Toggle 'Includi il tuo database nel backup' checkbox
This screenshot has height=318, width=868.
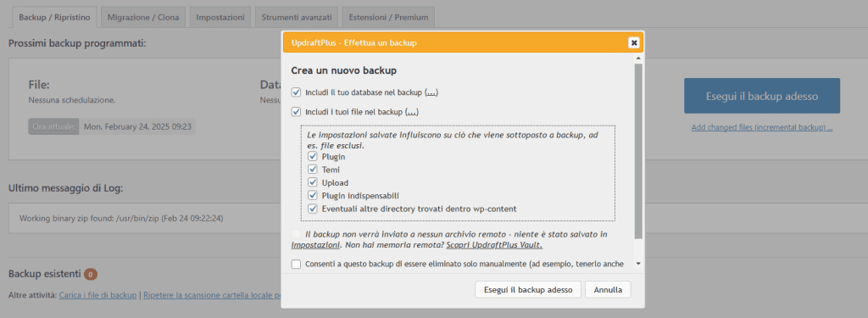pos(296,92)
